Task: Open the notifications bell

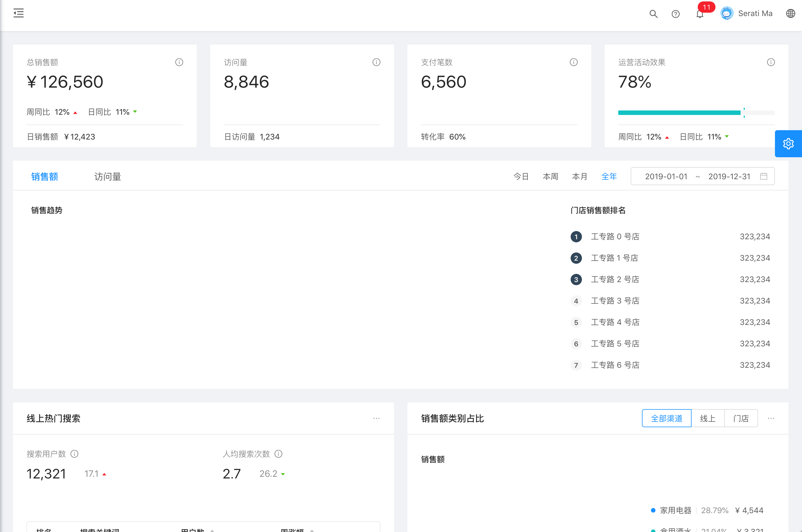Action: tap(699, 14)
